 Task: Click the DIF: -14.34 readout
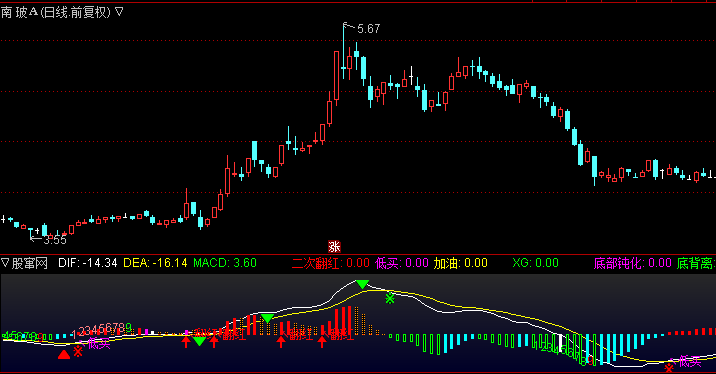88,263
